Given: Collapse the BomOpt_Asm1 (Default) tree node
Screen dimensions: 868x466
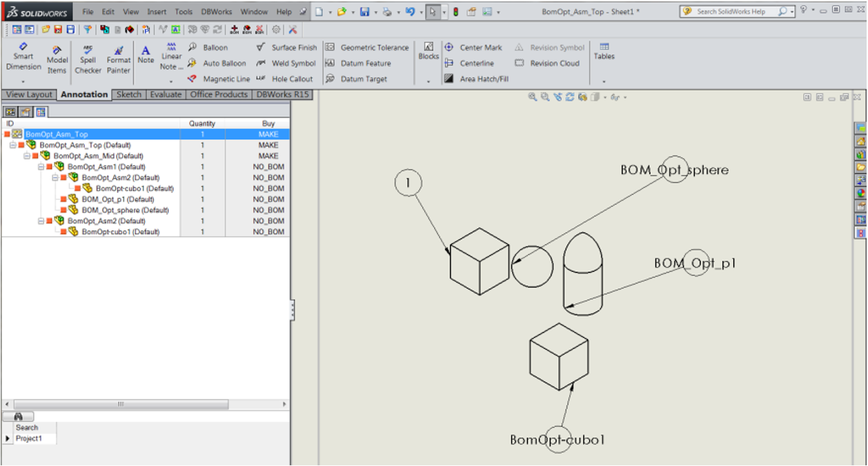Looking at the screenshot, I should click(41, 167).
